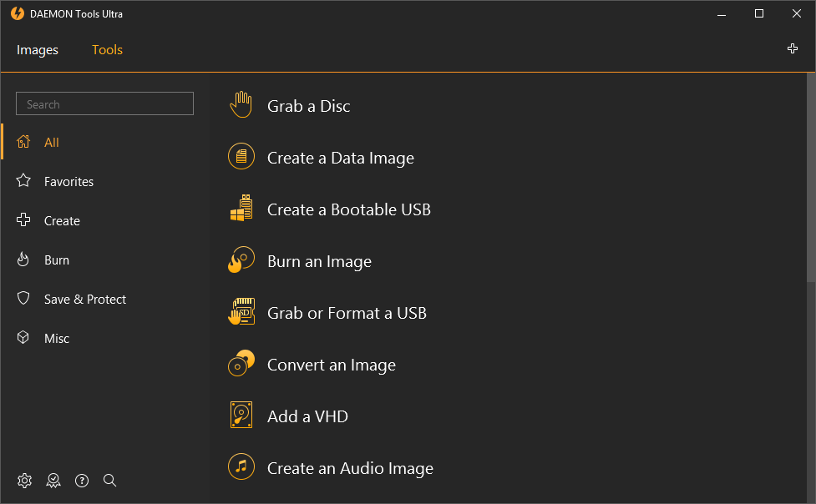Launch the Convert an Image text link
The image size is (816, 504).
pos(331,365)
